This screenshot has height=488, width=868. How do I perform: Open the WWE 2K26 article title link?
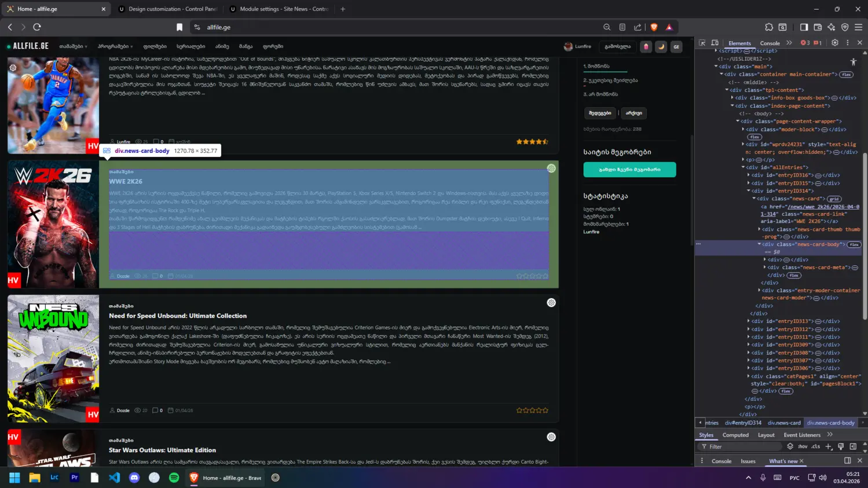pos(126,181)
